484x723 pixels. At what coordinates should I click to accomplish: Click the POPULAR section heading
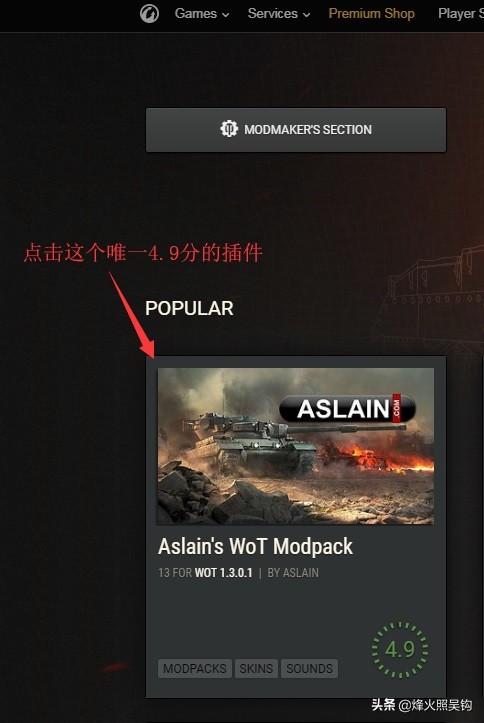189,308
